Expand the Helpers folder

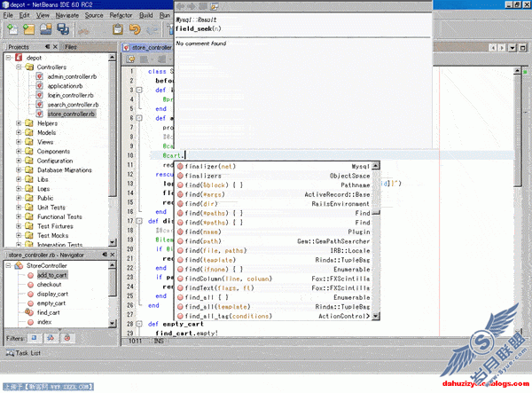[19, 123]
